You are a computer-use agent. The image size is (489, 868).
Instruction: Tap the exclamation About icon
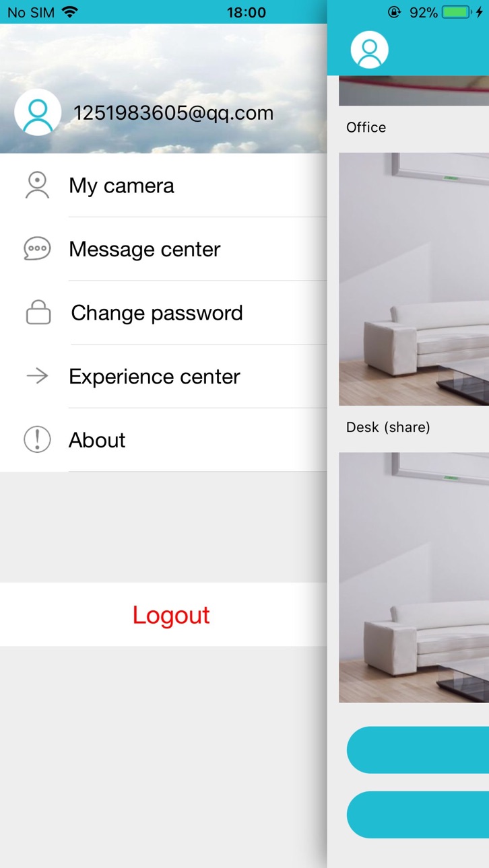tap(37, 440)
